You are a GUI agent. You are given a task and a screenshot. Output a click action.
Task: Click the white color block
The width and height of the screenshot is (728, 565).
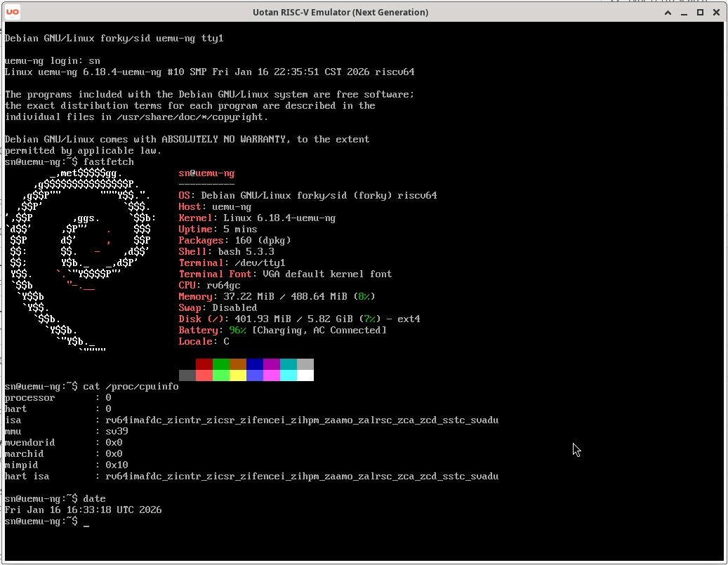(305, 375)
